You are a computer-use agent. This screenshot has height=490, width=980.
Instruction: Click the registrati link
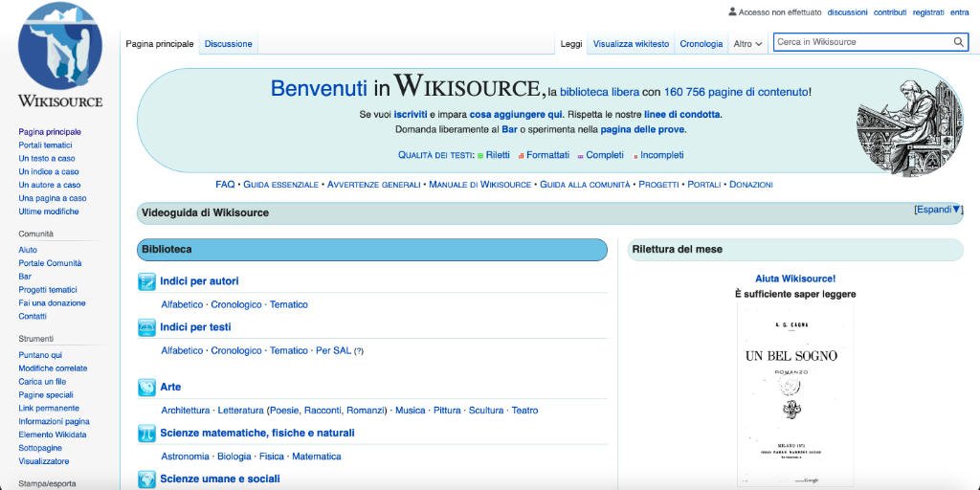tap(928, 11)
